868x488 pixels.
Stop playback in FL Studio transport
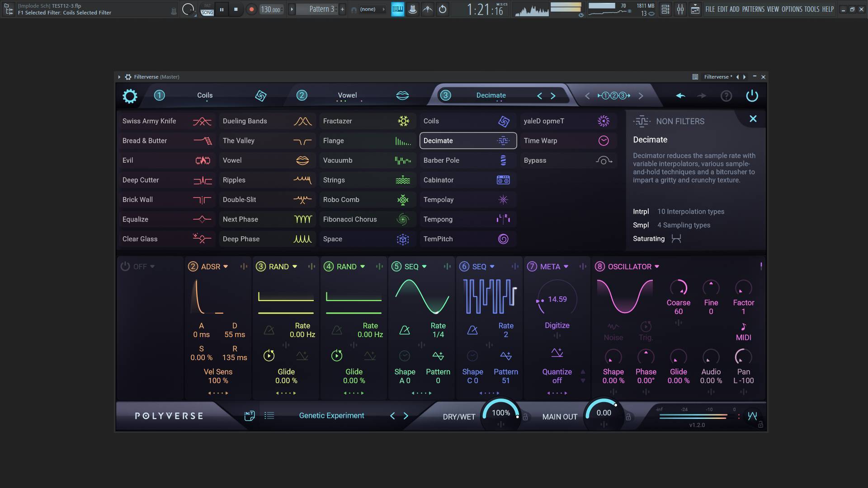(236, 9)
